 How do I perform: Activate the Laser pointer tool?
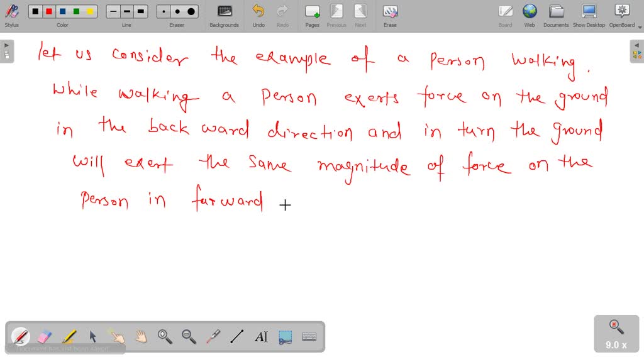tap(212, 337)
